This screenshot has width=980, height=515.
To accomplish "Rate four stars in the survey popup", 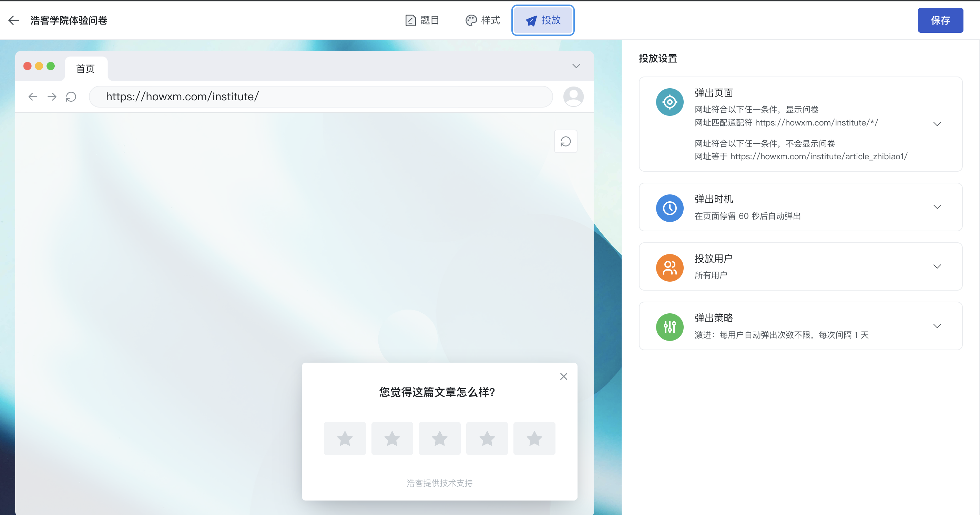I will pos(487,438).
